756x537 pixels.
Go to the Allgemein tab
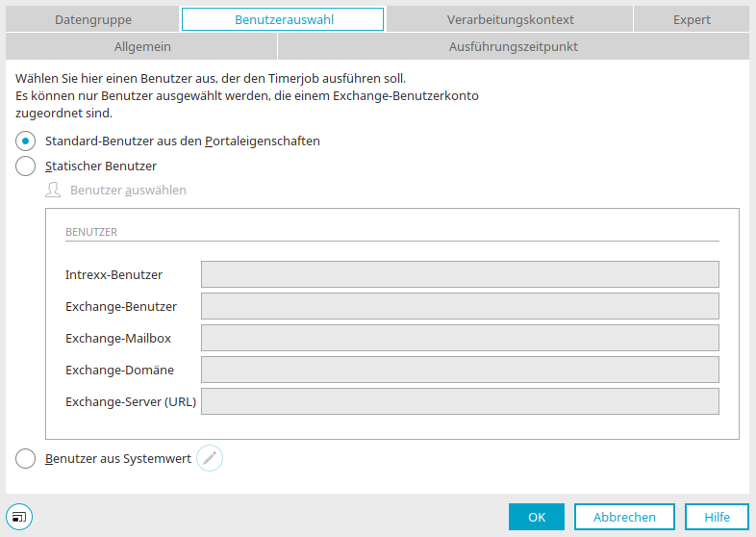point(141,46)
